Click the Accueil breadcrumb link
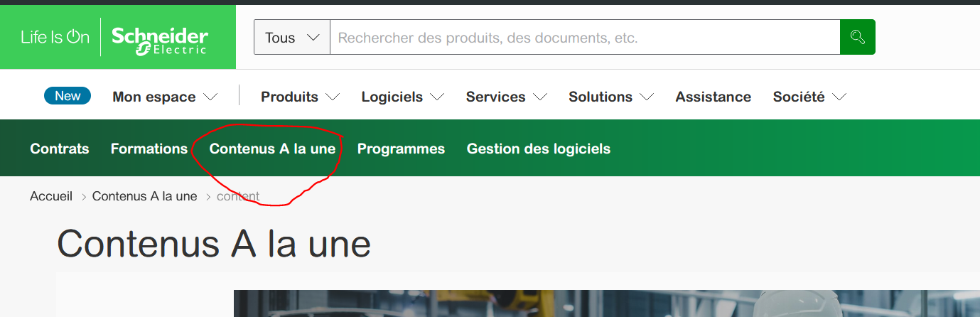This screenshot has width=980, height=317. click(51, 196)
